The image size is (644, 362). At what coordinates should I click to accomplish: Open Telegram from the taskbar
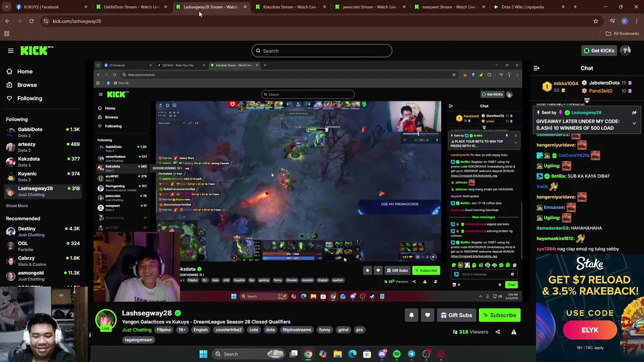click(411, 354)
